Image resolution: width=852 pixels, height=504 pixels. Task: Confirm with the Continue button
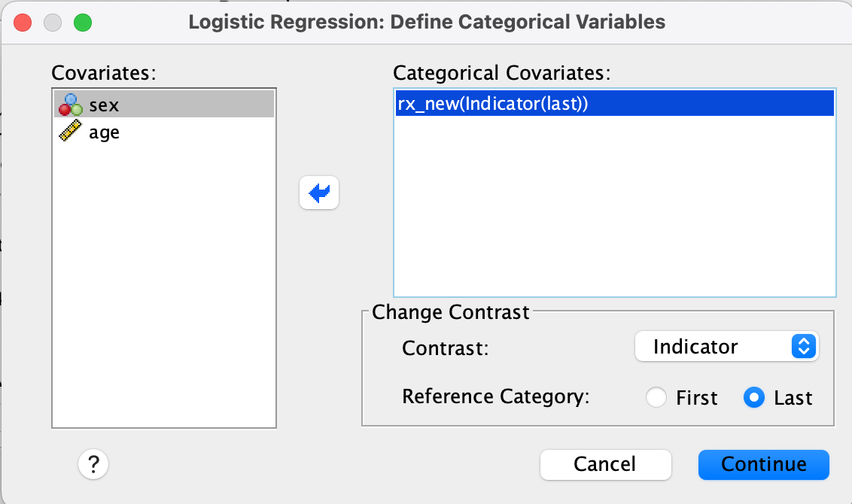coord(763,464)
